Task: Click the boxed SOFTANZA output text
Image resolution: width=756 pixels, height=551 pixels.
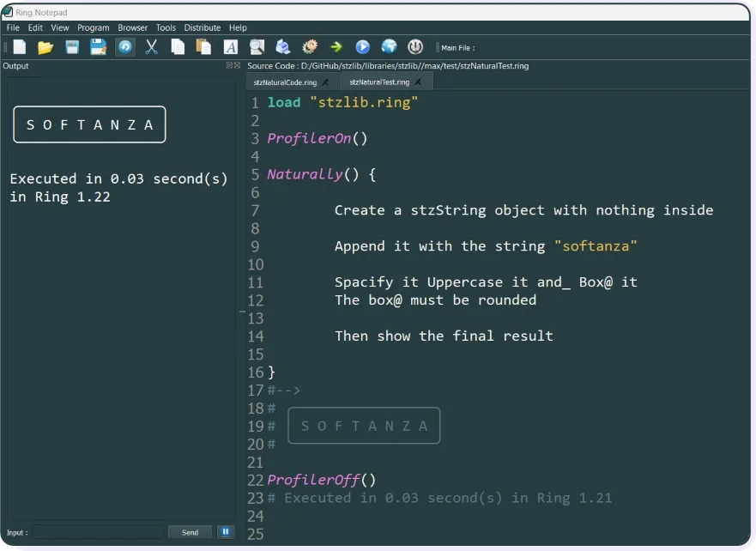Action: (90, 124)
